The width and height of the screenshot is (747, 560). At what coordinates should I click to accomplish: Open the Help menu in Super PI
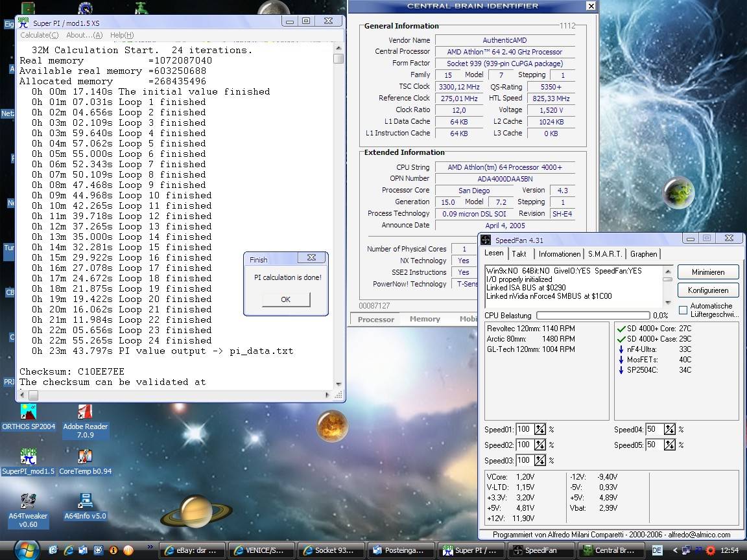click(122, 35)
